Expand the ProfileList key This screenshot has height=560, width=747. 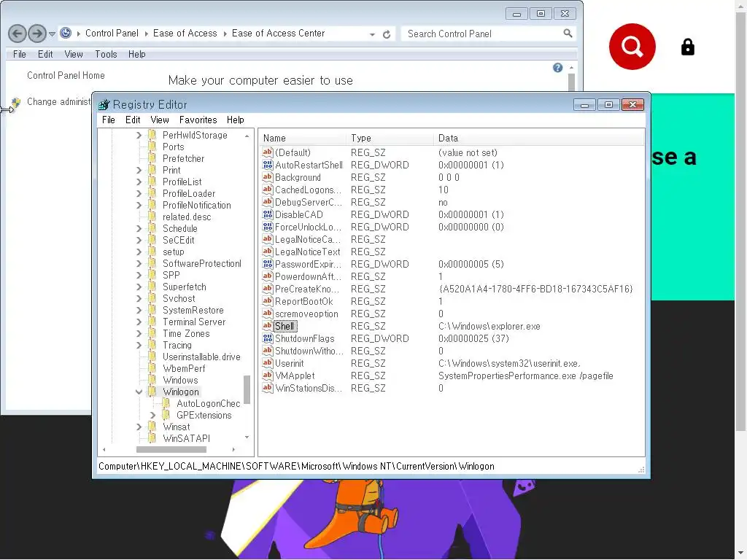(139, 182)
